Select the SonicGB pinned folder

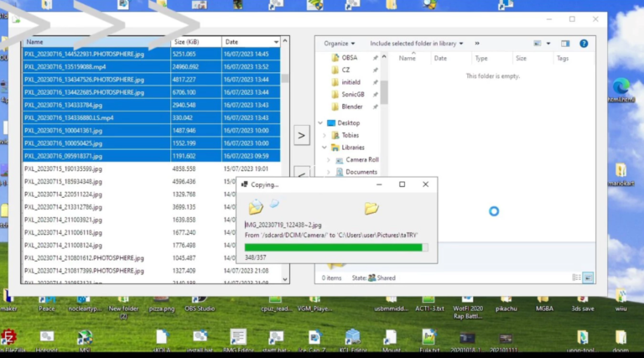click(x=353, y=95)
